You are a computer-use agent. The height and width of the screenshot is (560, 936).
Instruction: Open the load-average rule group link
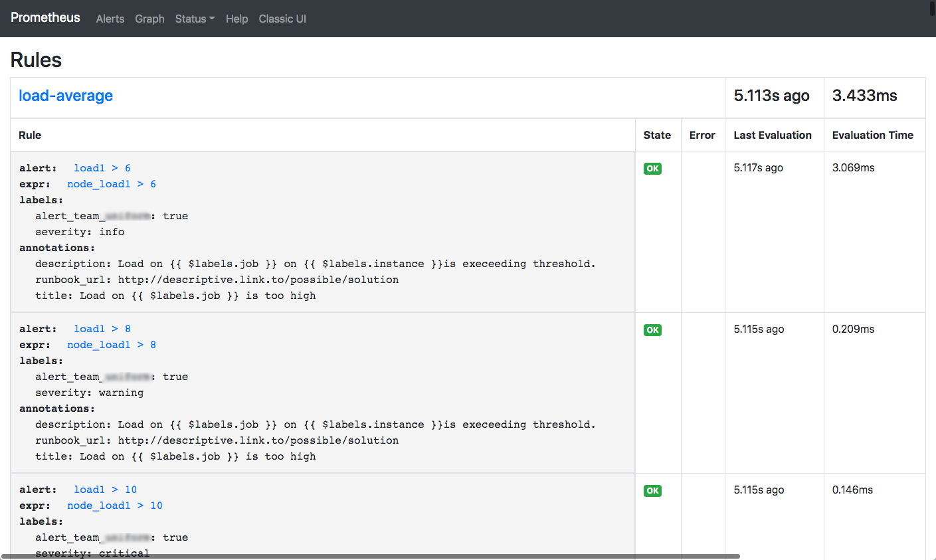[x=66, y=96]
